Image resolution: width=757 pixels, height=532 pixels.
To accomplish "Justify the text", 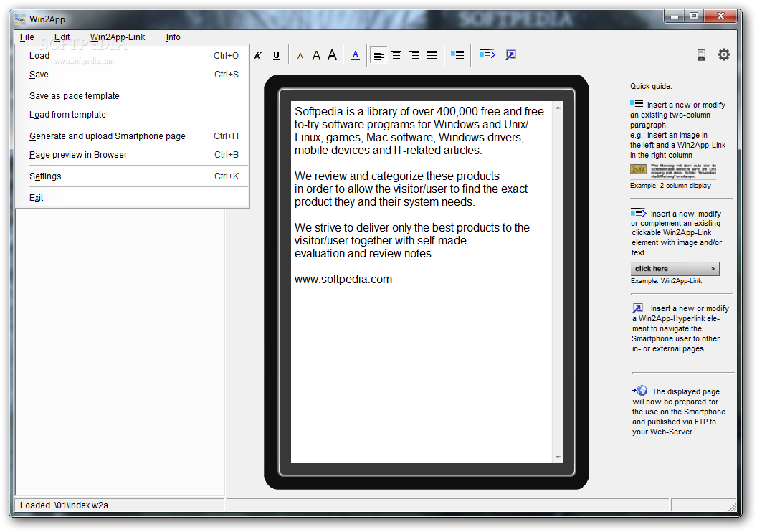I will pyautogui.click(x=432, y=55).
